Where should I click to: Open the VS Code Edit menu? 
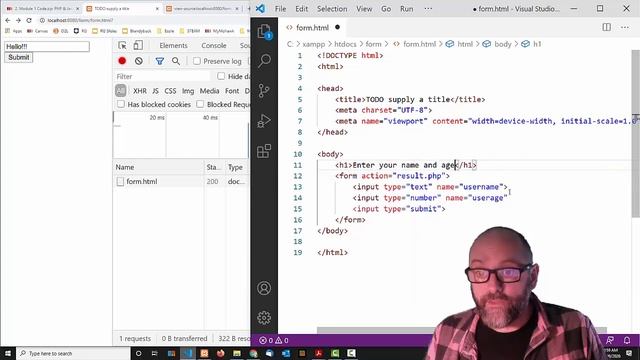click(302, 9)
